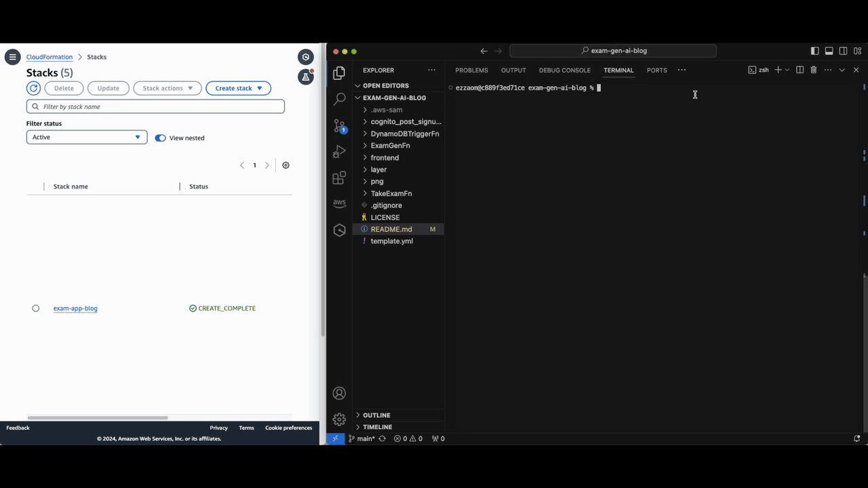This screenshot has width=868, height=488.
Task: Go back using VS Code navigation arrow
Action: [x=484, y=51]
